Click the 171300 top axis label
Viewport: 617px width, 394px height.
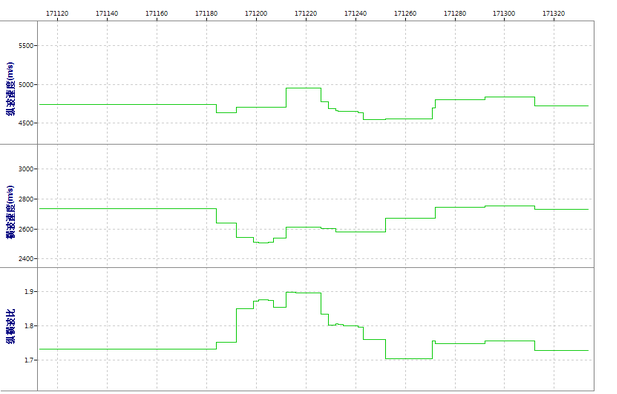coord(504,13)
